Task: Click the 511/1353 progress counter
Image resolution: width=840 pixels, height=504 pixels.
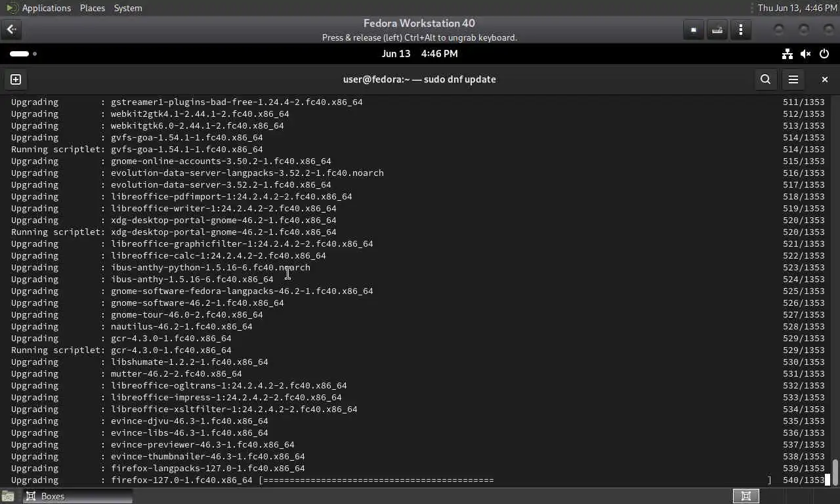Action: pos(804,102)
